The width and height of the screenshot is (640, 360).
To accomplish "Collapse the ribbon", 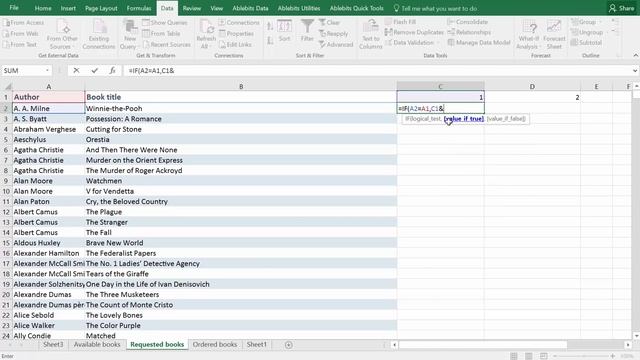I will pyautogui.click(x=636, y=56).
